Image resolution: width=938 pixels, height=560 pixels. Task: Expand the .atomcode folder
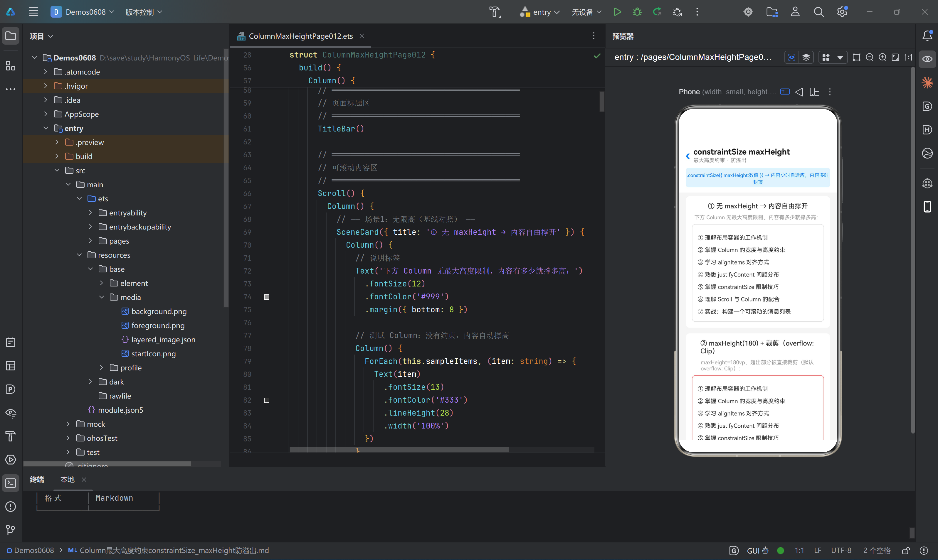[x=46, y=72]
